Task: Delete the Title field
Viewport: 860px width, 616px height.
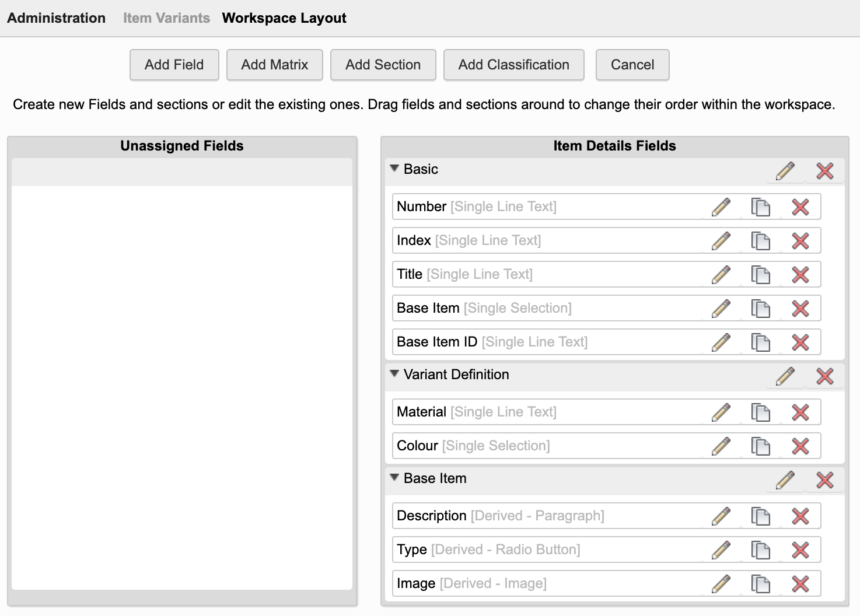Action: click(800, 275)
